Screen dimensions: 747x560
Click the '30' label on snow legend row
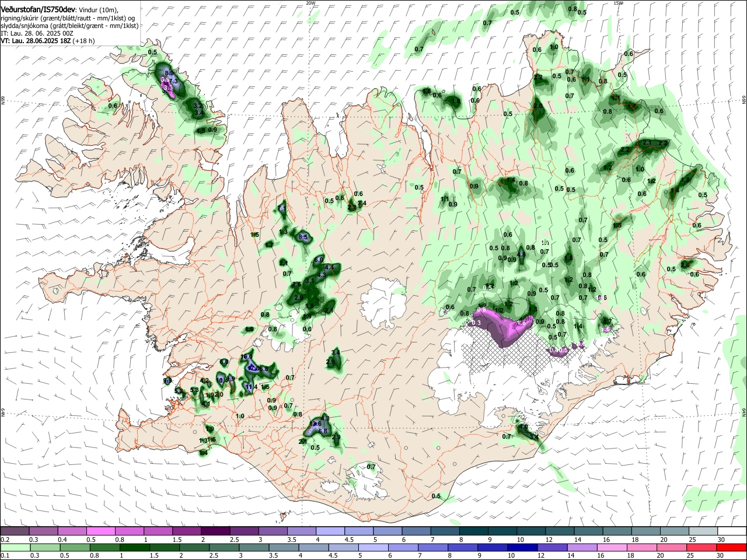click(721, 540)
